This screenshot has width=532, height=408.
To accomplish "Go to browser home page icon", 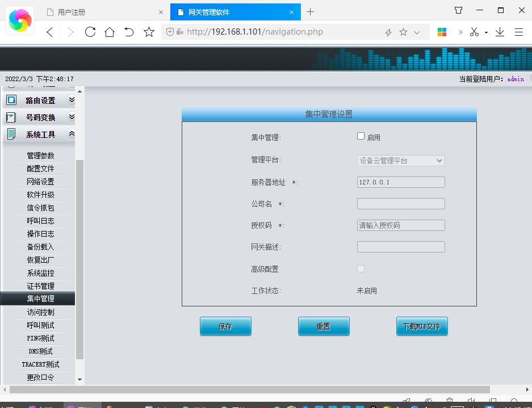I will click(x=110, y=32).
